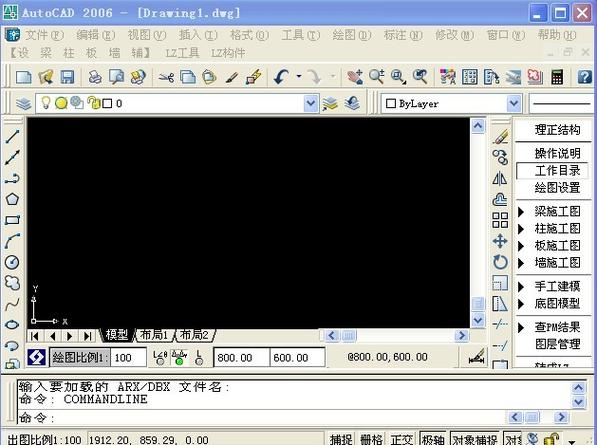Select the Move modify tool
The image size is (597, 445).
coord(500,241)
